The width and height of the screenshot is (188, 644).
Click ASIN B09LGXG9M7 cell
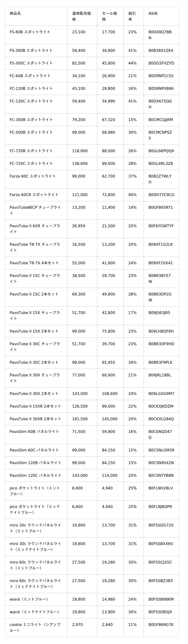(x=161, y=394)
